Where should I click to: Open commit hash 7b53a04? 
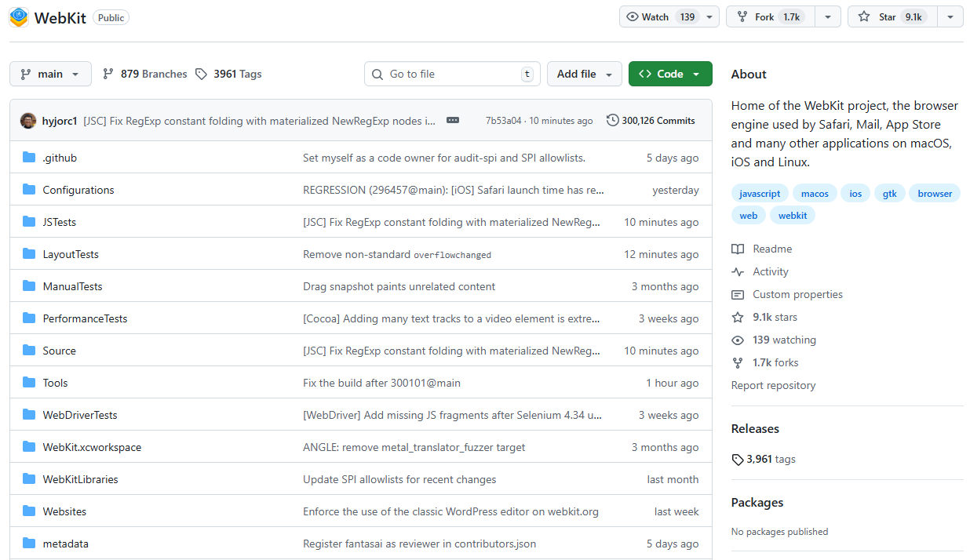click(503, 121)
